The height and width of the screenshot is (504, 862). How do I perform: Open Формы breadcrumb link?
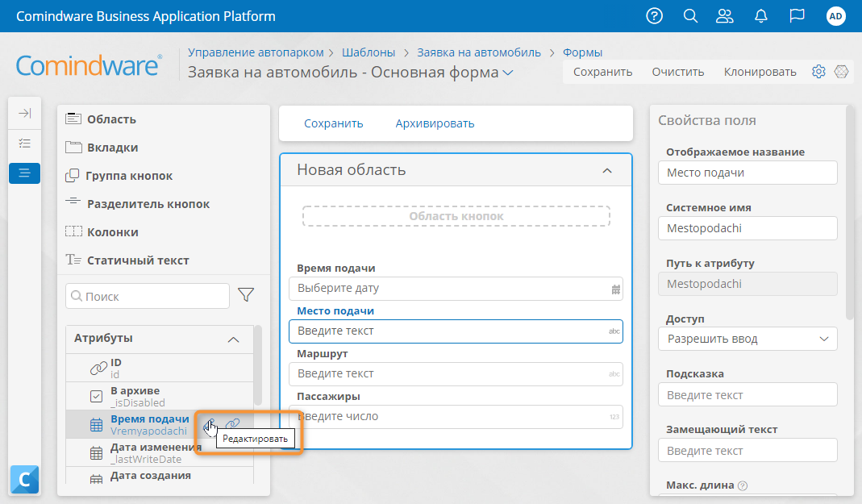[583, 52]
